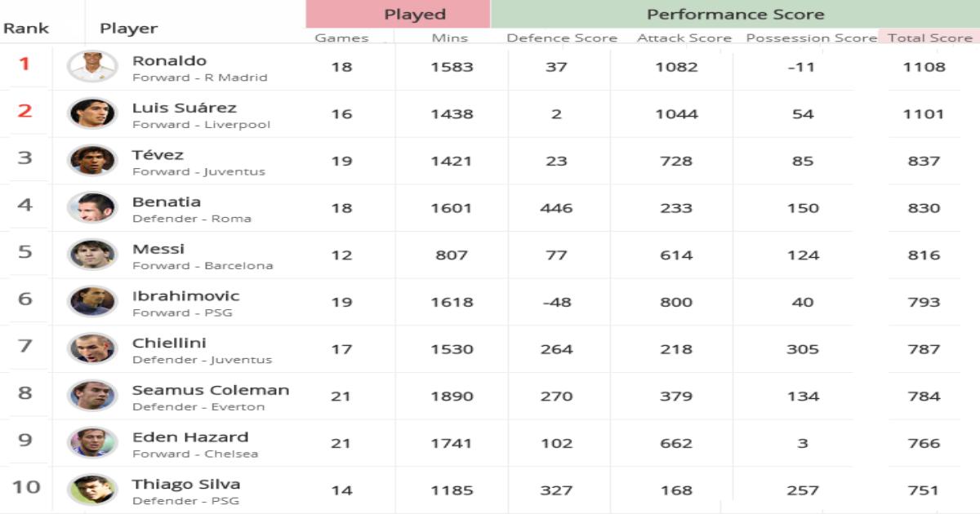Click the Player column header

pos(128,28)
